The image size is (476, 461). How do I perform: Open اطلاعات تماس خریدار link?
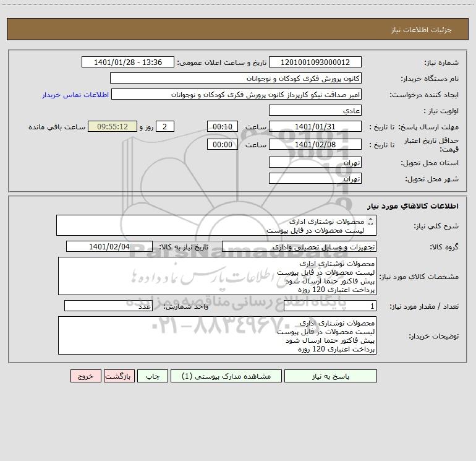[75, 95]
